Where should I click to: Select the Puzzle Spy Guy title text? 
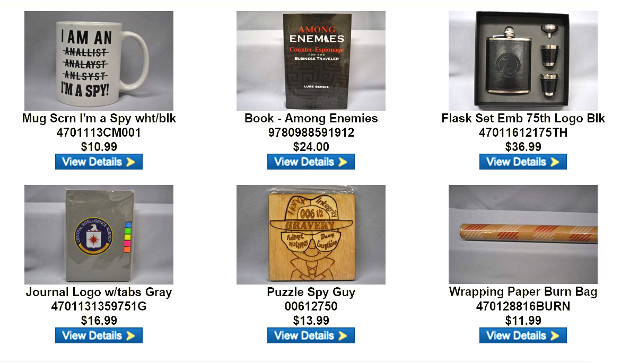311,292
